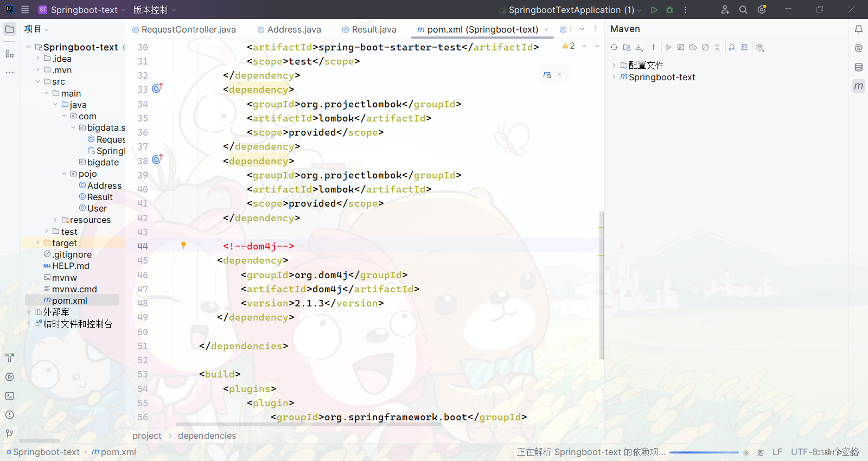The width and height of the screenshot is (868, 461).
Task: Open the Project tool window folder icon
Action: click(x=10, y=29)
